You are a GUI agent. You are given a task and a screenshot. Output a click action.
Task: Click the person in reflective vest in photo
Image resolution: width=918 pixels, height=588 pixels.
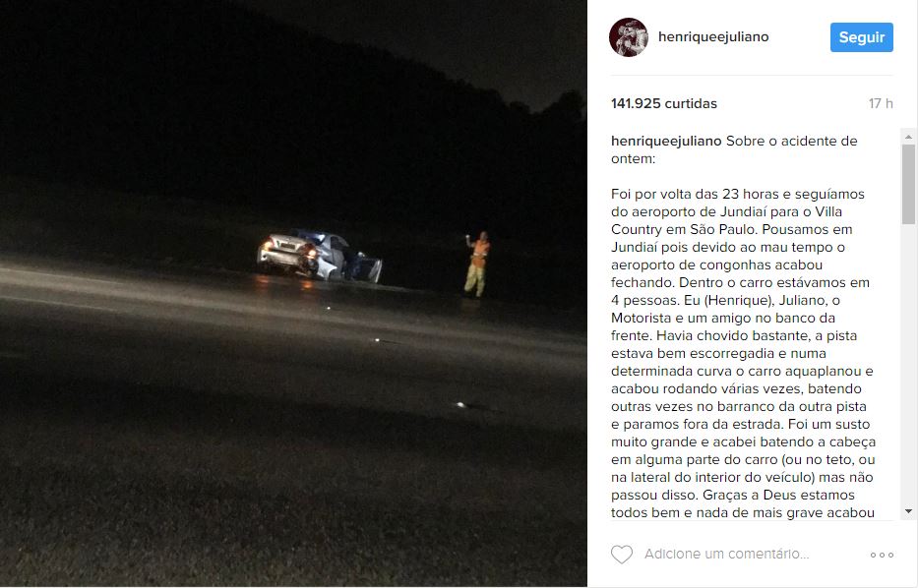coord(478,264)
